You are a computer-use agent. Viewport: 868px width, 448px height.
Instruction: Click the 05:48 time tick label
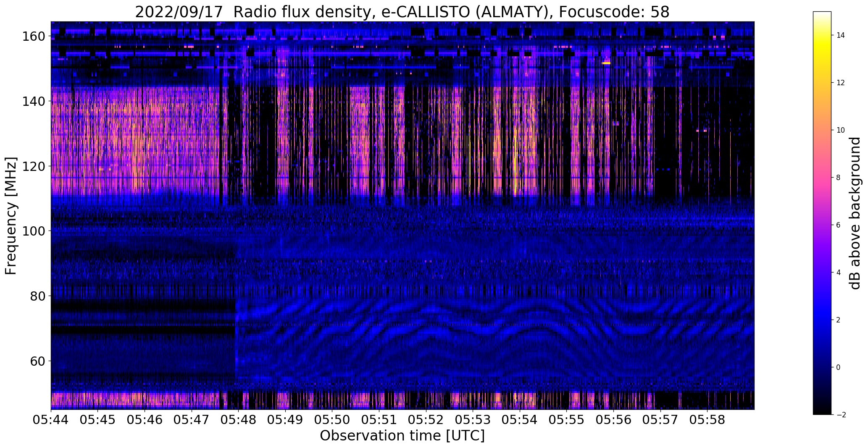click(239, 419)
